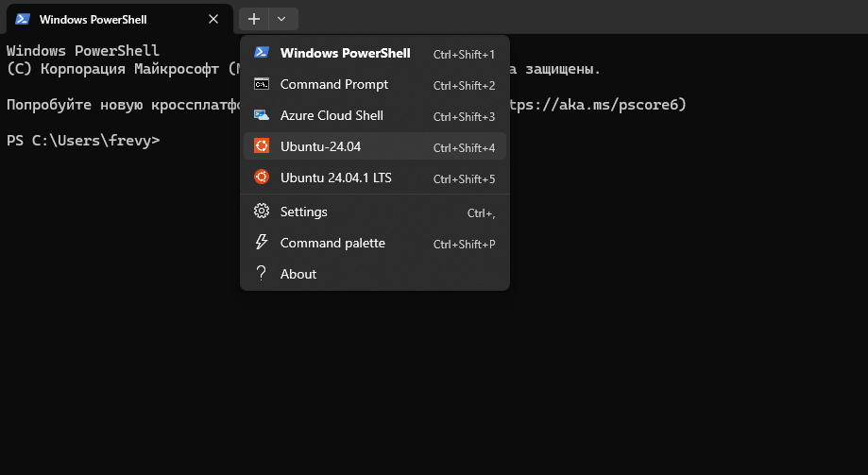Click the Settings gear icon
This screenshot has width=868, height=475.
(x=262, y=212)
